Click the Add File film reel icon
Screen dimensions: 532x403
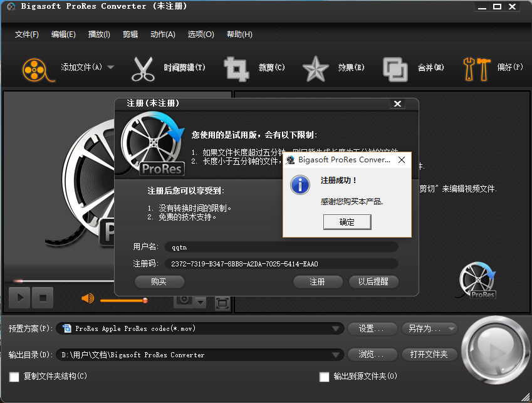[35, 68]
